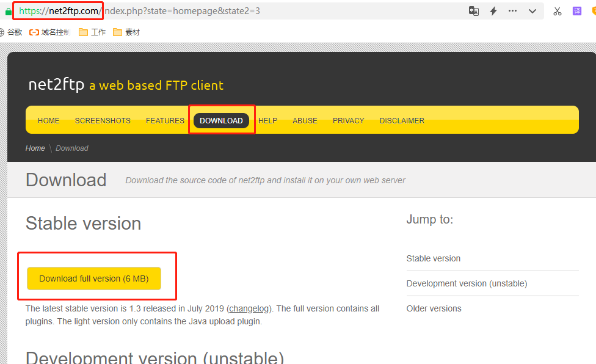
Task: Open the 素材 bookmarks folder
Action: [126, 32]
